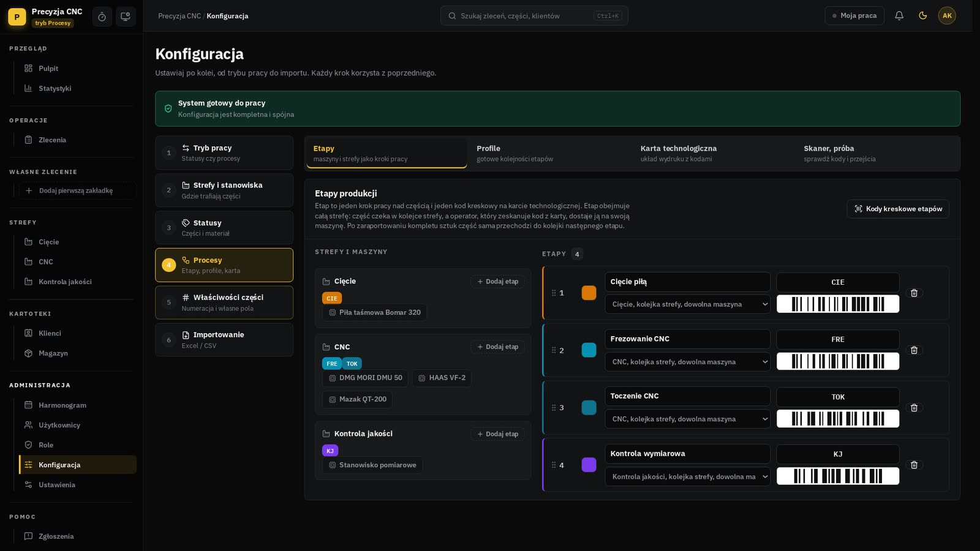980x551 pixels.
Task: Click the KJ code field of stage 4
Action: (838, 454)
